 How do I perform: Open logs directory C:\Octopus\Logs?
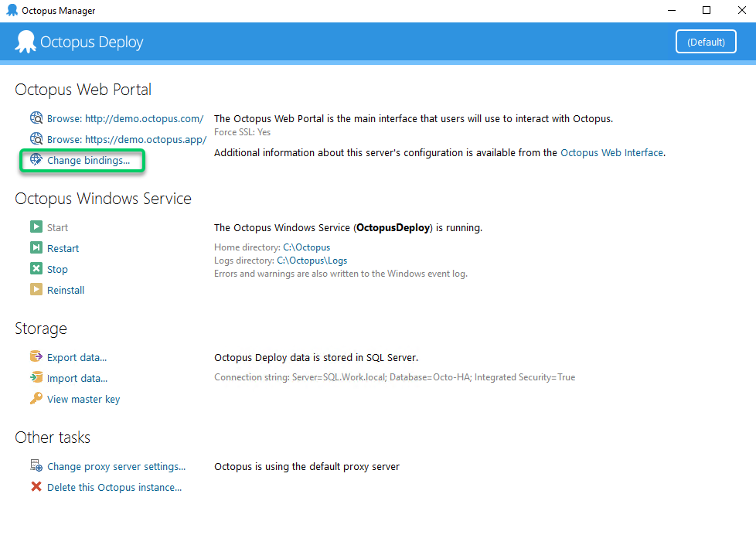(312, 261)
